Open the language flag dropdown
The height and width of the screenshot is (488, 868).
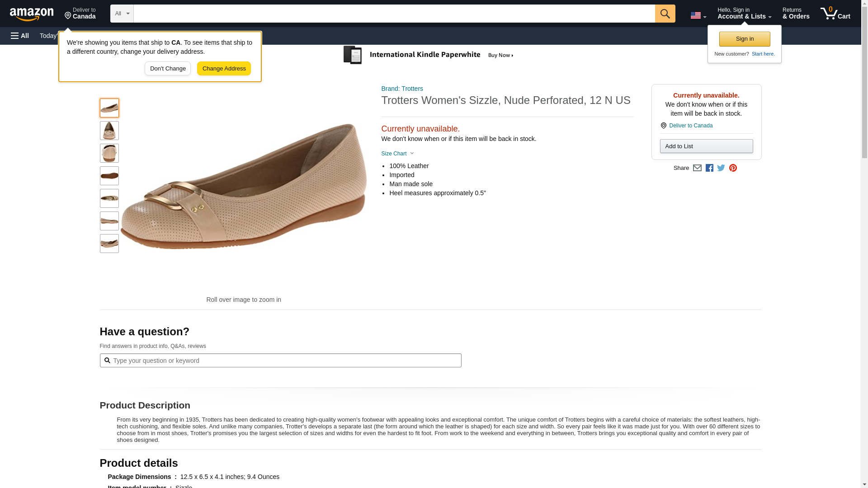click(698, 15)
